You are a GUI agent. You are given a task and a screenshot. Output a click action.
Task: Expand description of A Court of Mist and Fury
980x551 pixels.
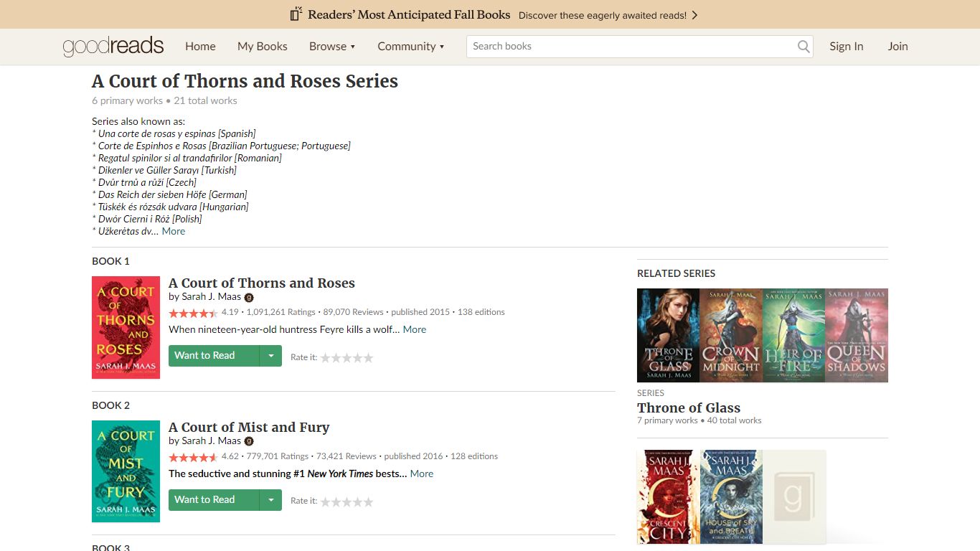point(422,474)
